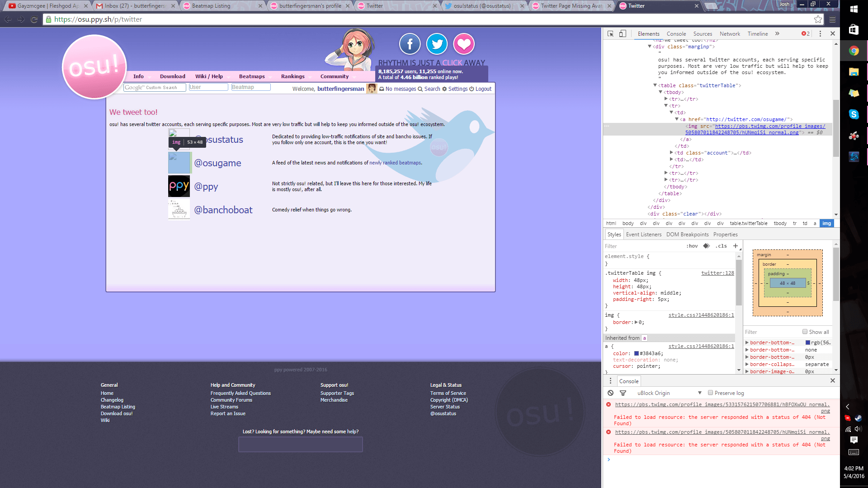Image resolution: width=868 pixels, height=488 pixels.
Task: Open the Windows Store taskbar icon
Action: click(x=854, y=29)
